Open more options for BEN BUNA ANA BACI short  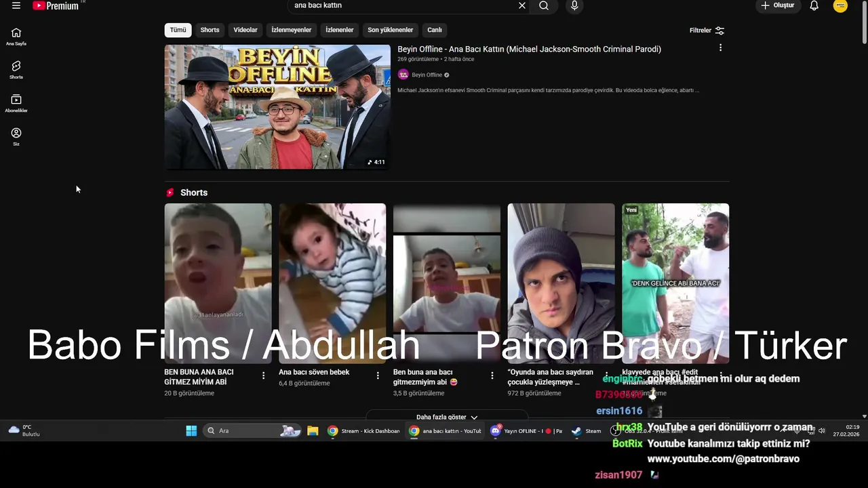(264, 375)
